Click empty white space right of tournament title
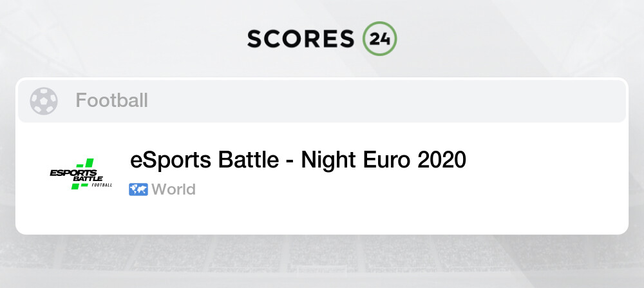Screen dimensions: 644x288 pyautogui.click(x=546, y=160)
